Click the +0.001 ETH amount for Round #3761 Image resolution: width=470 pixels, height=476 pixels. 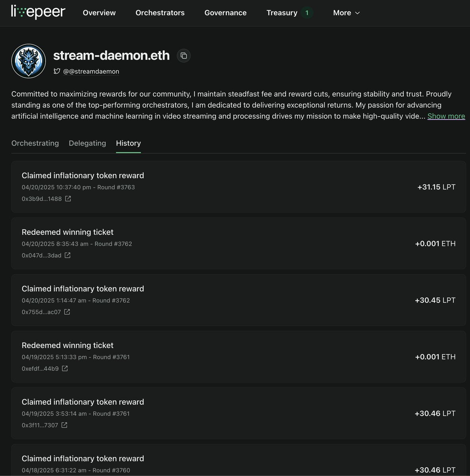(x=435, y=357)
